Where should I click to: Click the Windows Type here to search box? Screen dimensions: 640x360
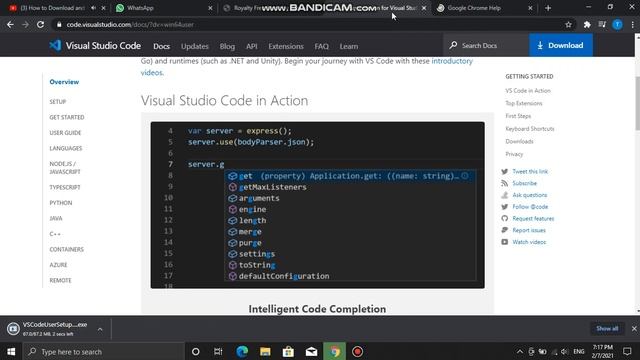(103, 351)
